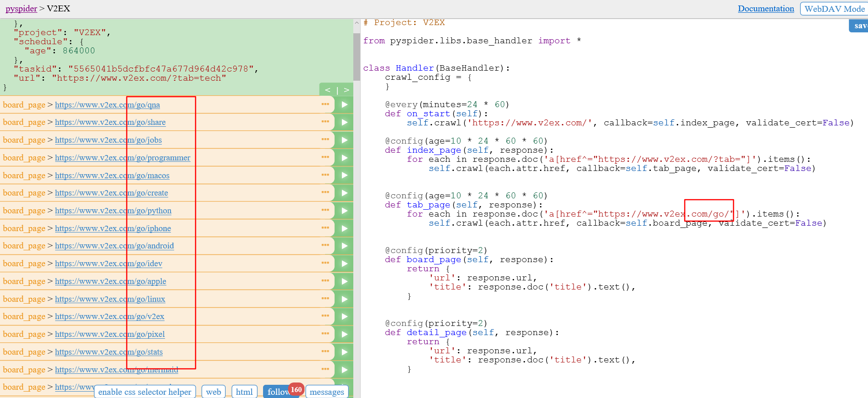Open the html tab
Screen dimensions: 868x398
click(x=244, y=392)
